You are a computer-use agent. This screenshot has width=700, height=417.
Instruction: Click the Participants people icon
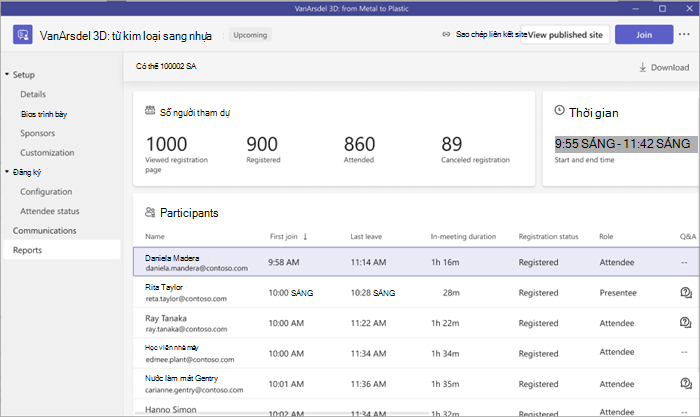(x=150, y=213)
